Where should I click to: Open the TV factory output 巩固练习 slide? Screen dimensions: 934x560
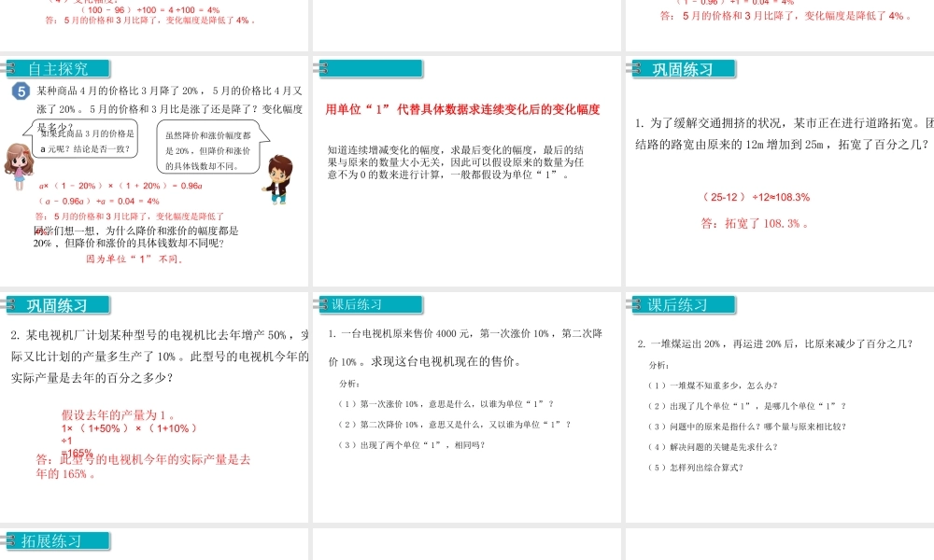pyautogui.click(x=154, y=406)
